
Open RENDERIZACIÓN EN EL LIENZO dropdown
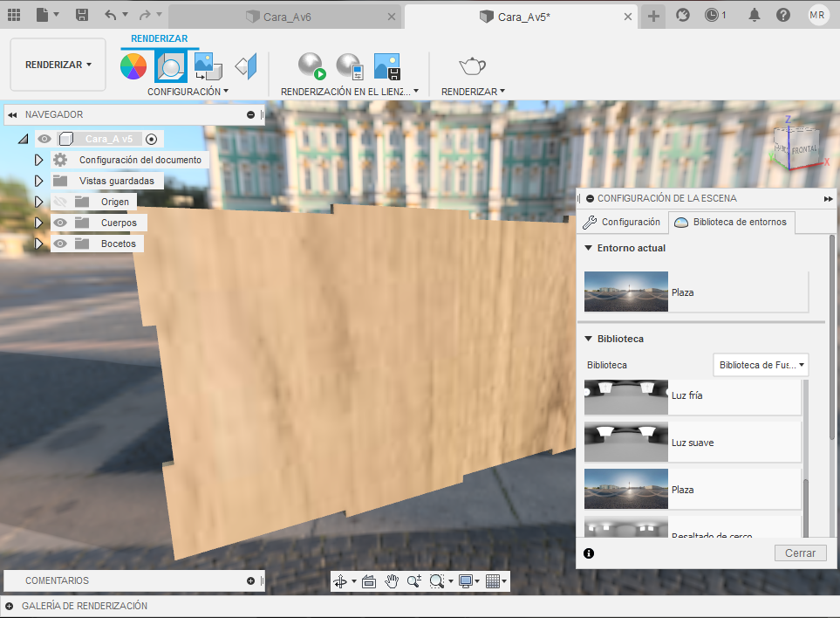click(350, 92)
